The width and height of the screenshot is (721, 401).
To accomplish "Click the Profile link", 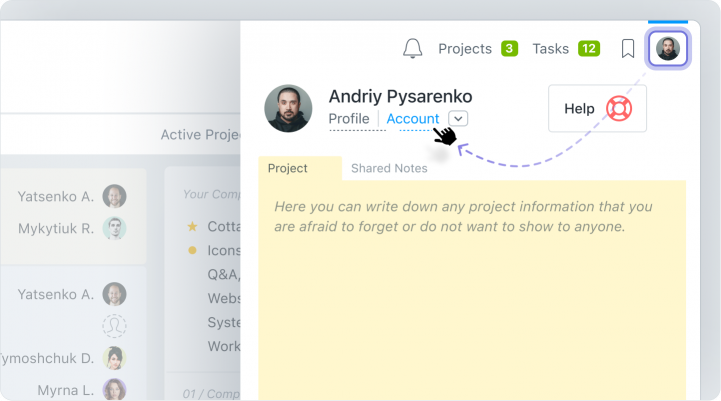I will [349, 118].
